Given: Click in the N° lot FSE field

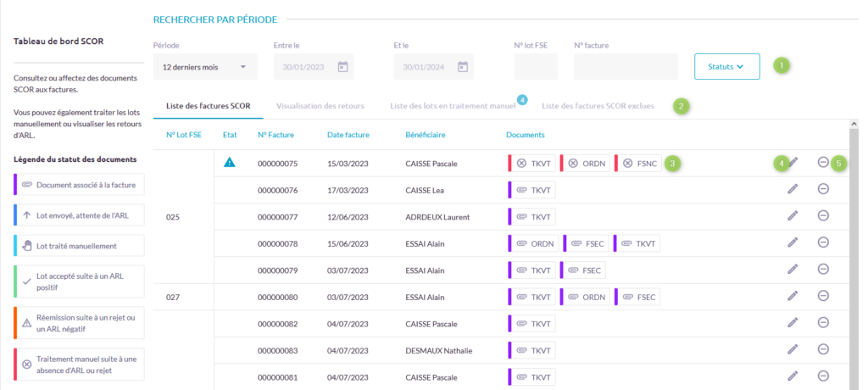Looking at the screenshot, I should [x=535, y=66].
